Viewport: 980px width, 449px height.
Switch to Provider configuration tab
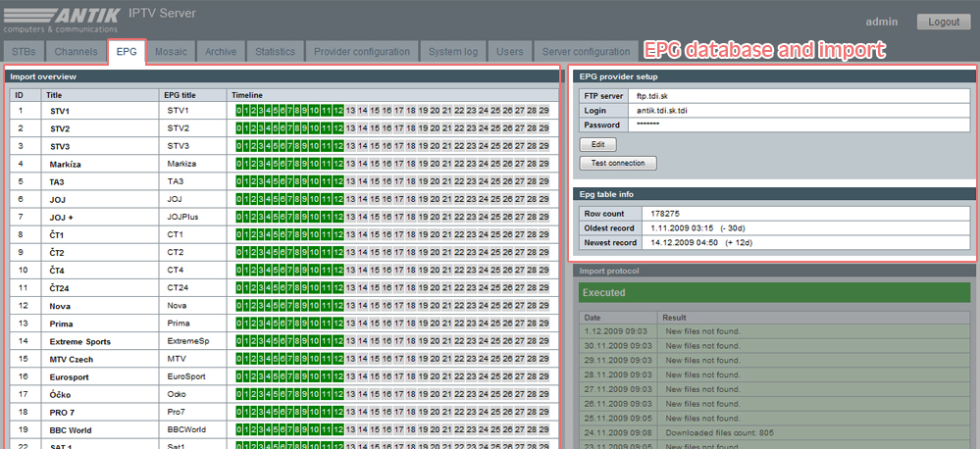[362, 52]
